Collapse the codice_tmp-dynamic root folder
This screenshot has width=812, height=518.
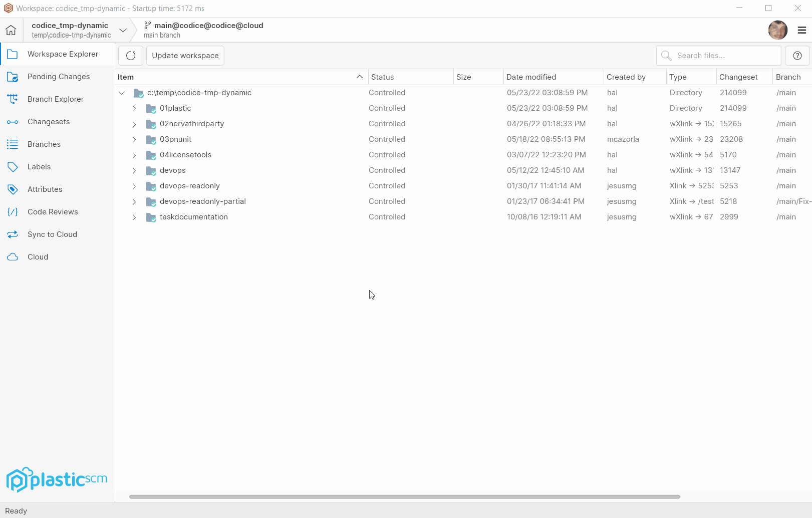click(122, 93)
